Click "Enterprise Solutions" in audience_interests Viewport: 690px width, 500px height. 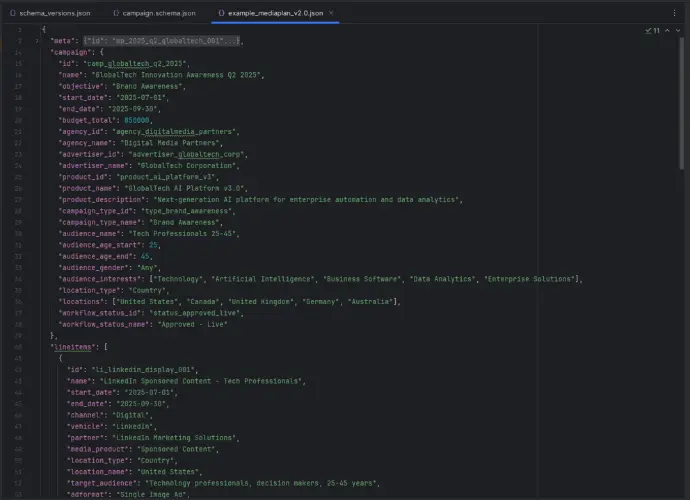coord(529,279)
